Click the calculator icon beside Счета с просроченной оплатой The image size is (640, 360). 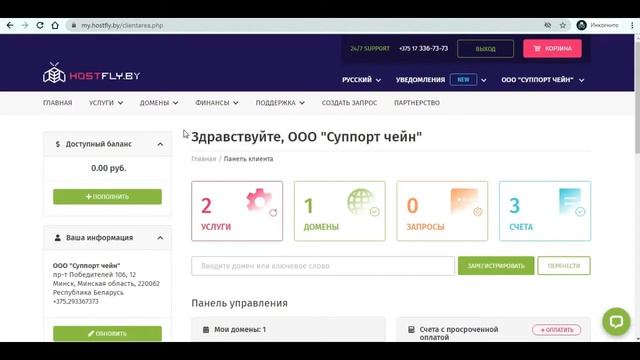point(411,329)
